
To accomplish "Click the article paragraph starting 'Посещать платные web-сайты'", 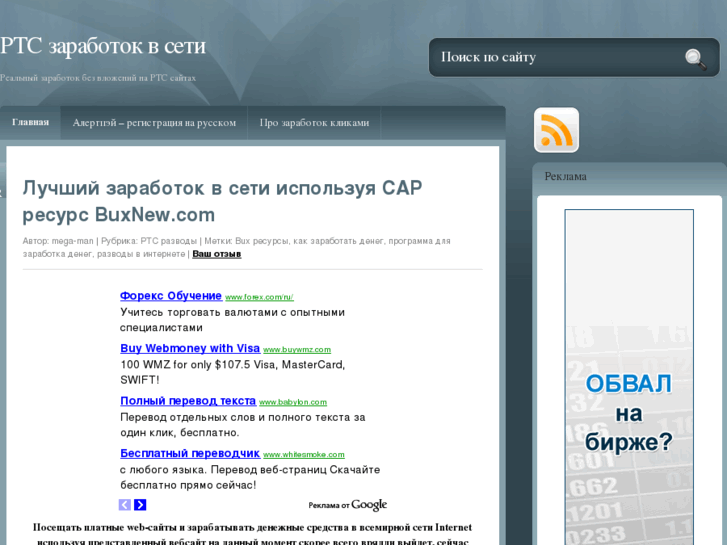I will [252, 534].
